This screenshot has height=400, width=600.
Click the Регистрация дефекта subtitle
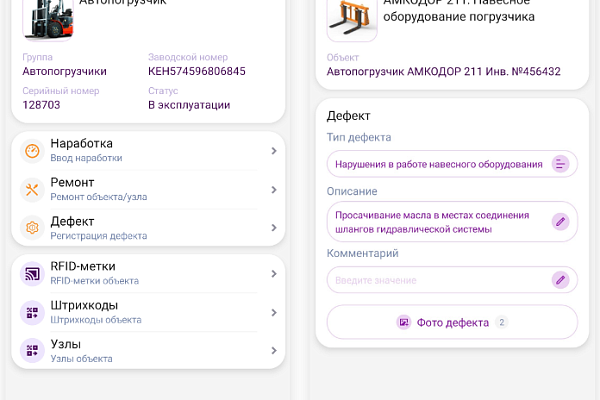pyautogui.click(x=99, y=236)
